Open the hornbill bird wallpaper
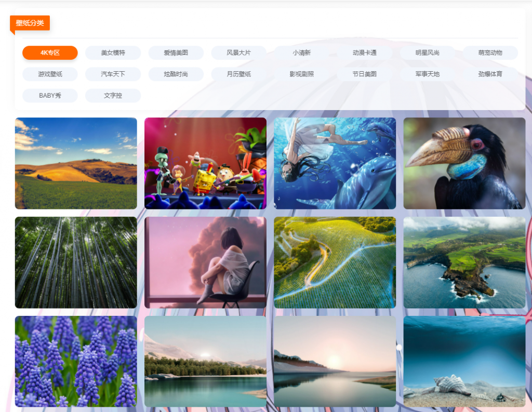Viewport: 532px width, 412px height. (x=464, y=163)
